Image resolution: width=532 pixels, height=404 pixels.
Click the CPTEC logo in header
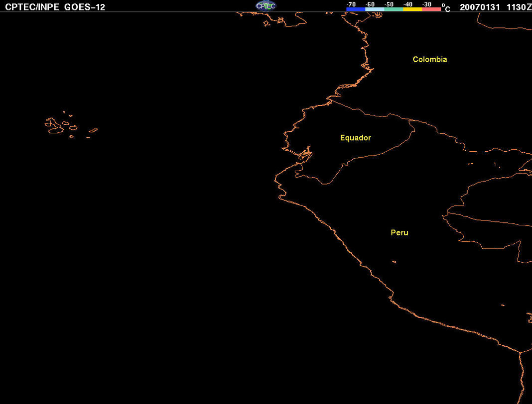pyautogui.click(x=266, y=6)
